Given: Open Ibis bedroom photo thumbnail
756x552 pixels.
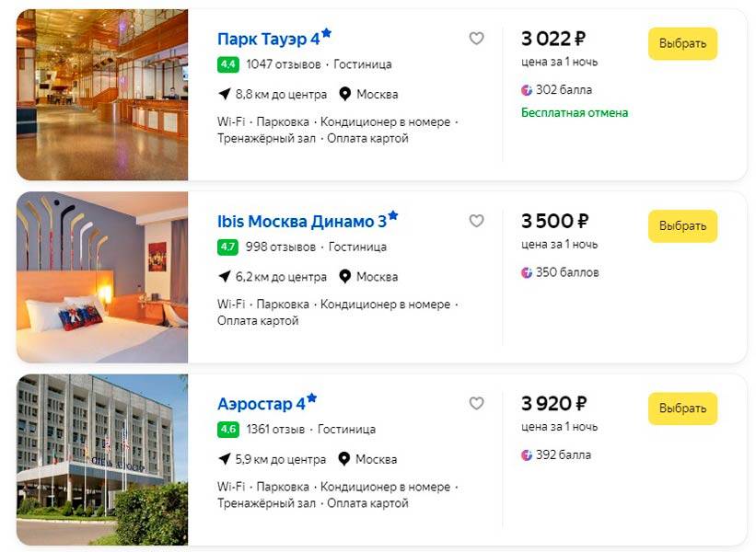Looking at the screenshot, I should point(102,277).
